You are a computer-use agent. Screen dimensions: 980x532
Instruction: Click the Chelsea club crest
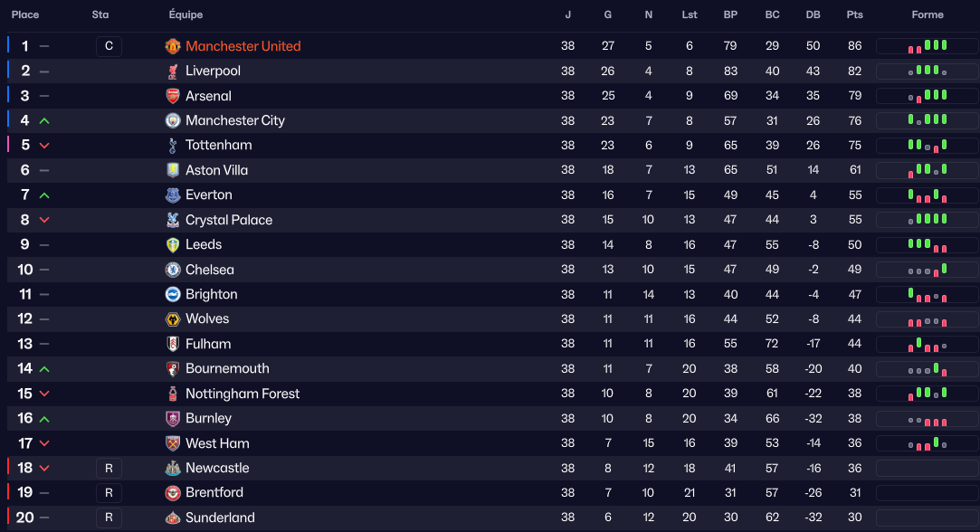(x=173, y=270)
